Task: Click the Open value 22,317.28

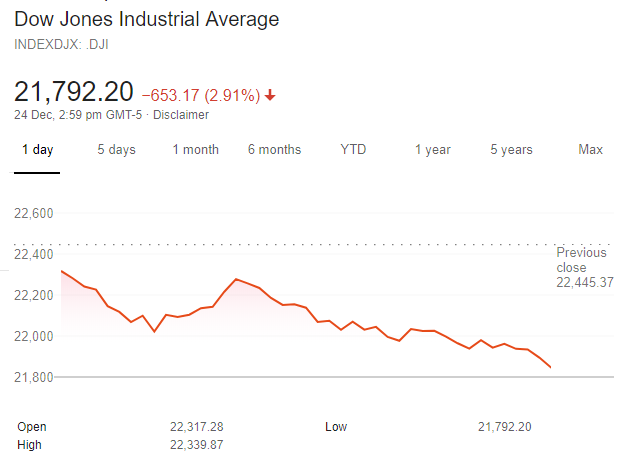Action: pos(196,427)
